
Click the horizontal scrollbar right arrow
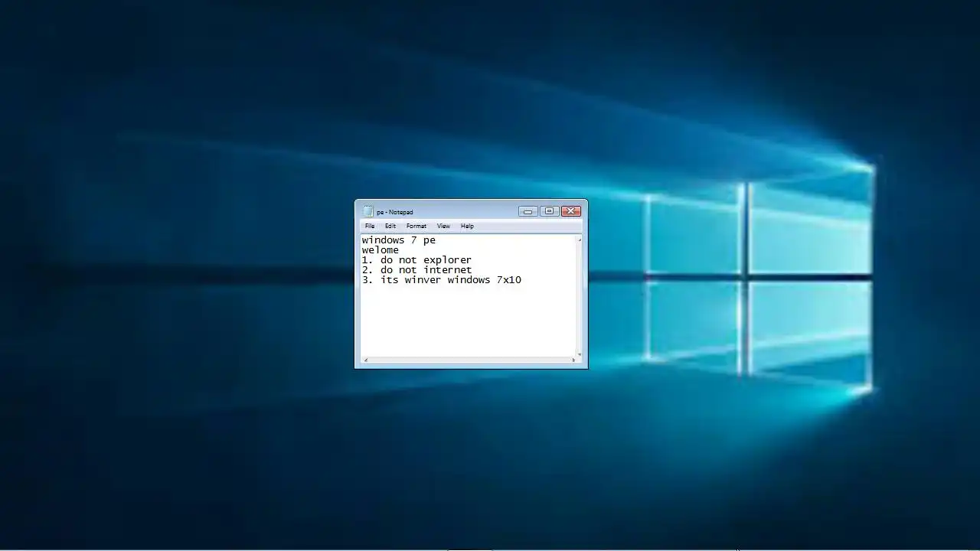tap(573, 360)
